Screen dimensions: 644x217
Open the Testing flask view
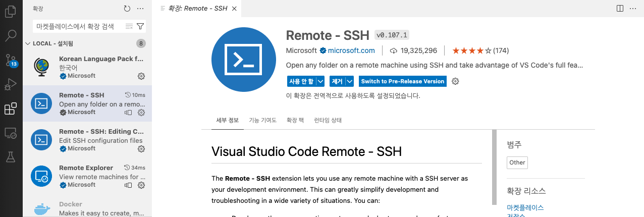[11, 157]
